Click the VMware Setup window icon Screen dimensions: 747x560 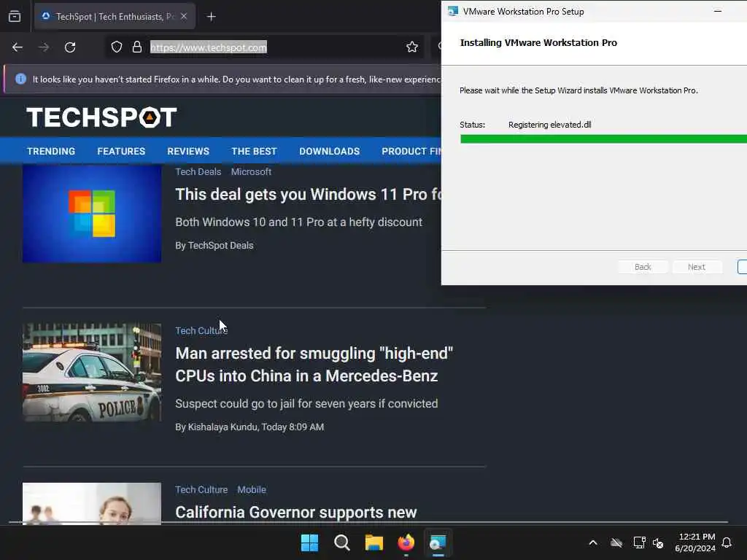tap(453, 12)
